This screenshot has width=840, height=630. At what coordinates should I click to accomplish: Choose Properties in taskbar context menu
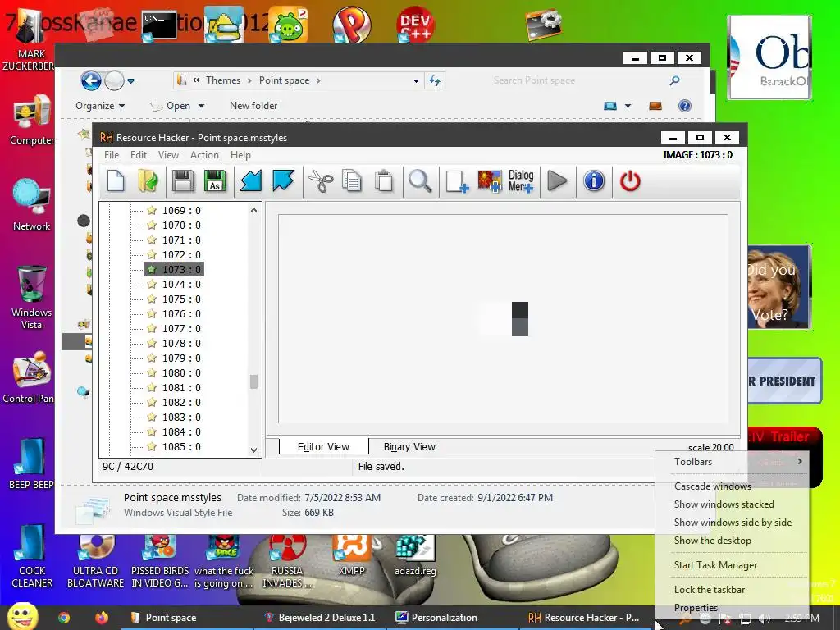[x=696, y=608]
